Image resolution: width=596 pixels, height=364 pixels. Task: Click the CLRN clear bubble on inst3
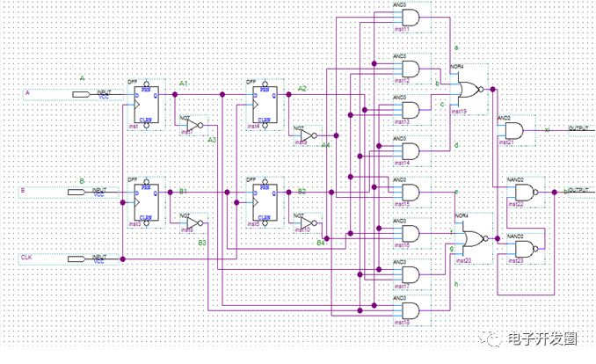pyautogui.click(x=147, y=223)
